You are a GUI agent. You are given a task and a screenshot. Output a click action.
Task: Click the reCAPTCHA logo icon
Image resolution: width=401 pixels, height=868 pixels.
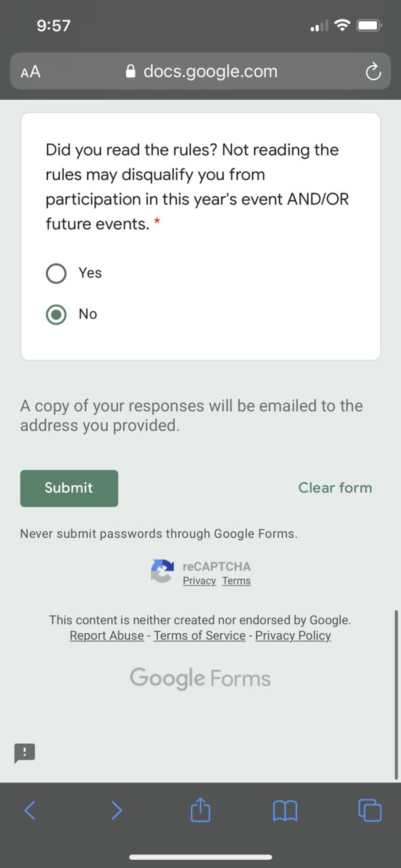click(163, 571)
